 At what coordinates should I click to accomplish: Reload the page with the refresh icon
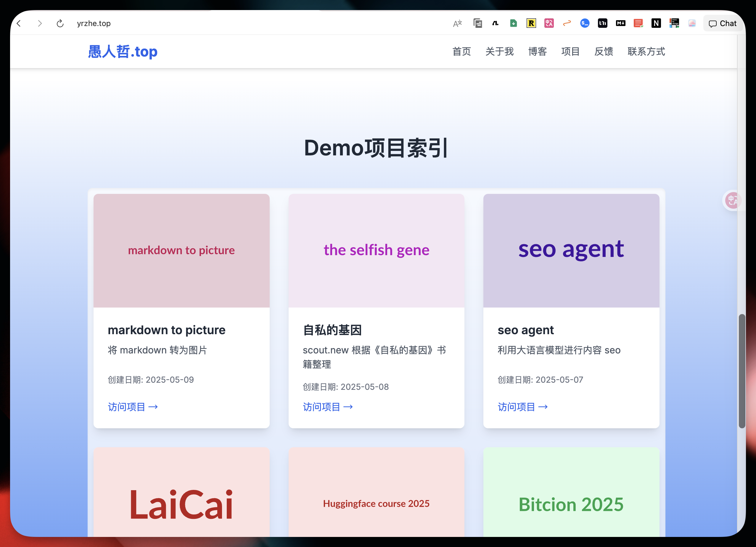(x=60, y=23)
